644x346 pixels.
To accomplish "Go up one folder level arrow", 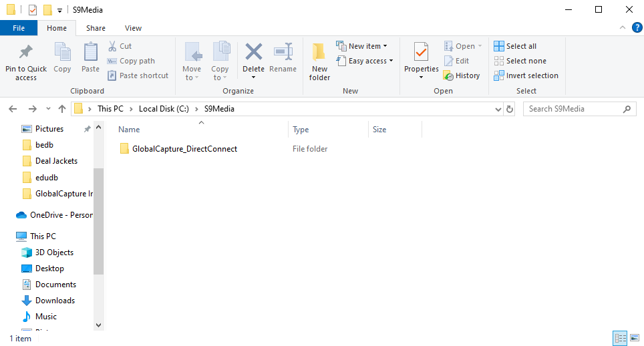I will [x=62, y=109].
